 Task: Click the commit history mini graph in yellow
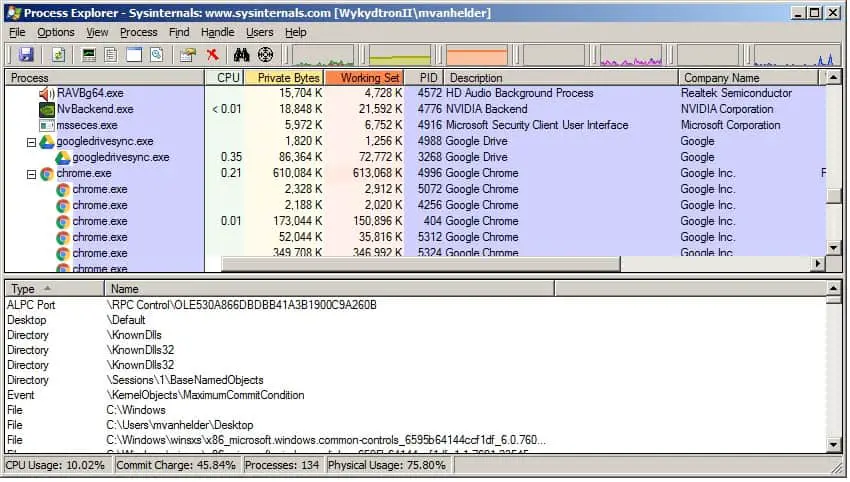[400, 56]
